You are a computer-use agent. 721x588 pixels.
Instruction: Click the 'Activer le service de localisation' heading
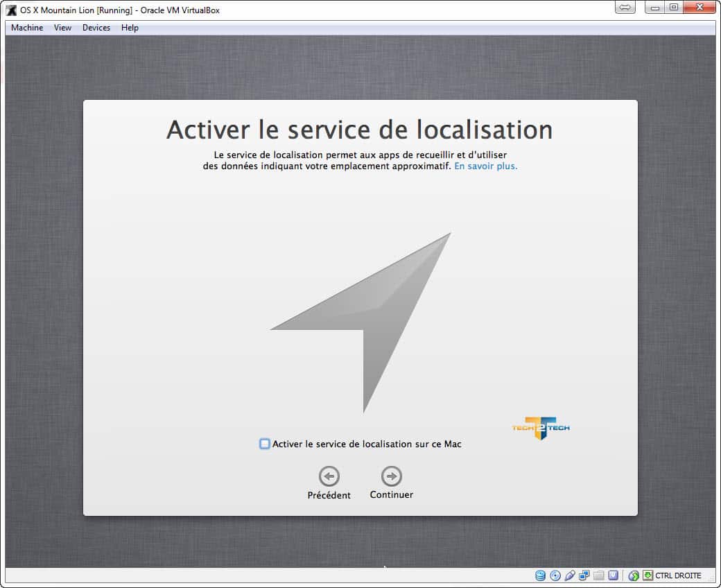[360, 130]
